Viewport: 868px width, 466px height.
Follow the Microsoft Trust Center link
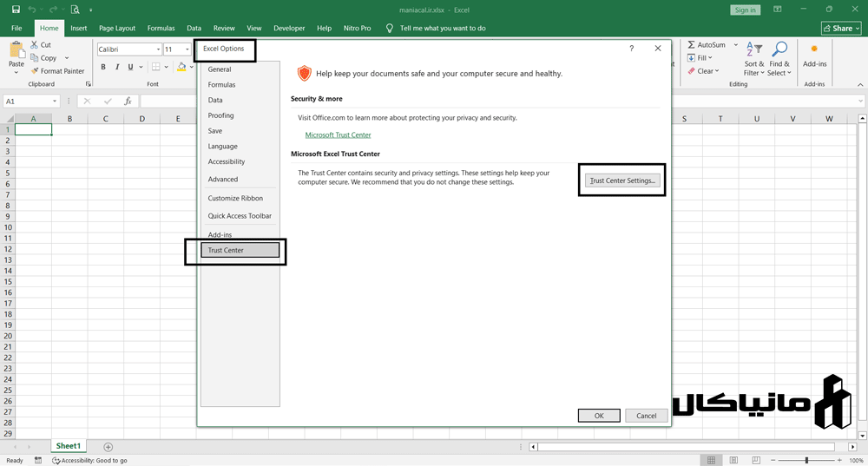(338, 135)
